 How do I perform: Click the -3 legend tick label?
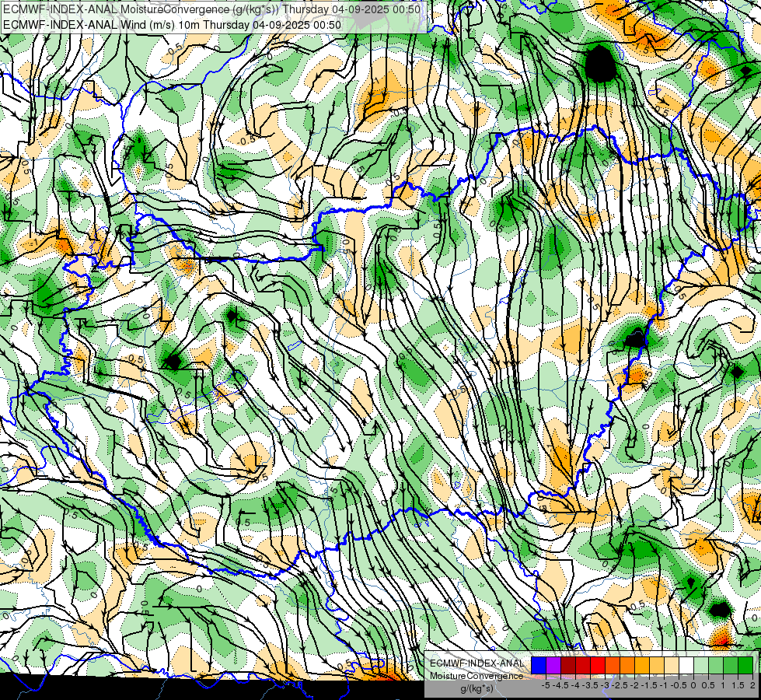click(606, 685)
